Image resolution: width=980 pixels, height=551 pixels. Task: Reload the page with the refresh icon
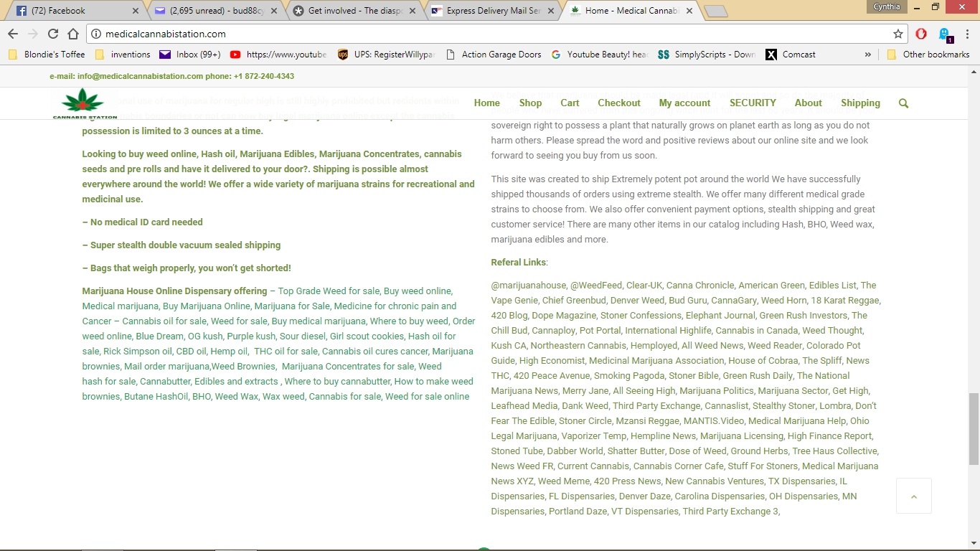(53, 34)
